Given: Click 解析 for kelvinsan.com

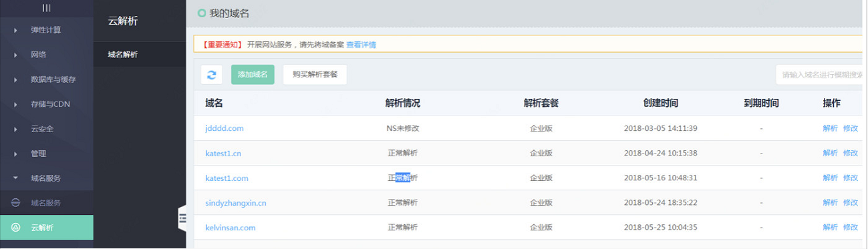Looking at the screenshot, I should click(830, 228).
